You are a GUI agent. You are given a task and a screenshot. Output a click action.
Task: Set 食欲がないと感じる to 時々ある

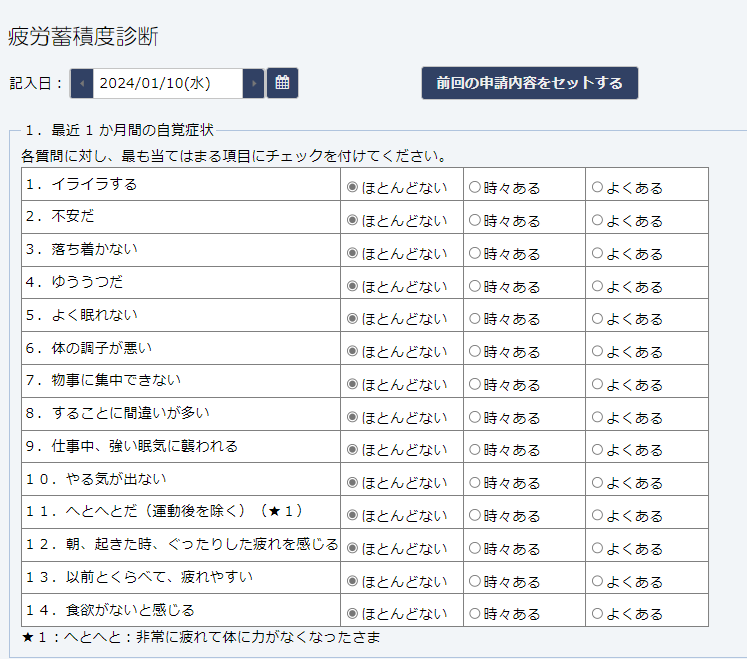click(475, 614)
